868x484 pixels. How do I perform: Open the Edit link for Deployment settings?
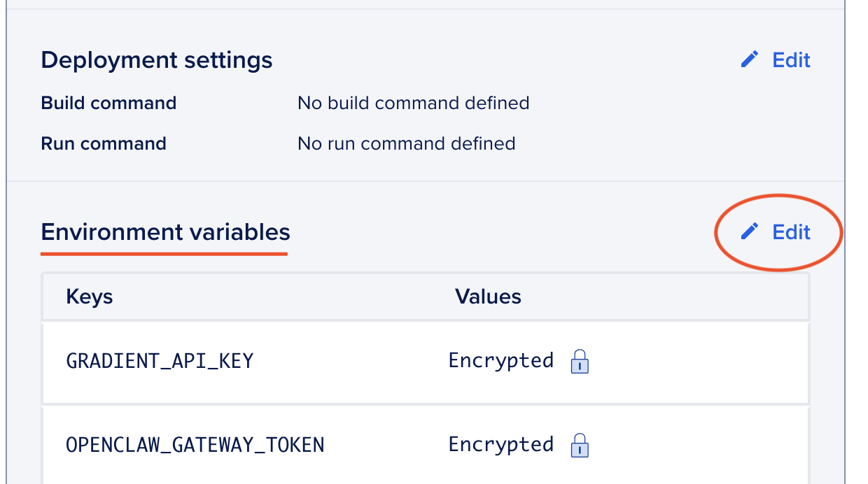tap(791, 60)
